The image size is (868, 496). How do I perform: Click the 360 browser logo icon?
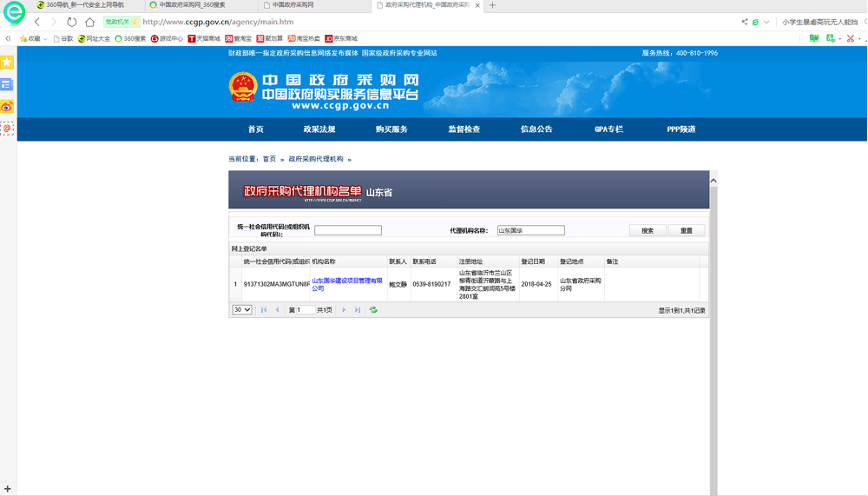[x=15, y=12]
